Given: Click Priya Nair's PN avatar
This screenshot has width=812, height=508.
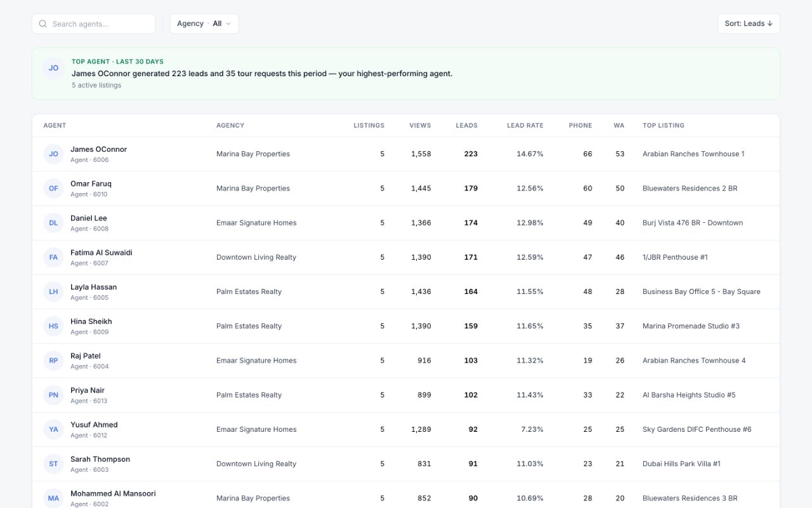Looking at the screenshot, I should click(53, 395).
